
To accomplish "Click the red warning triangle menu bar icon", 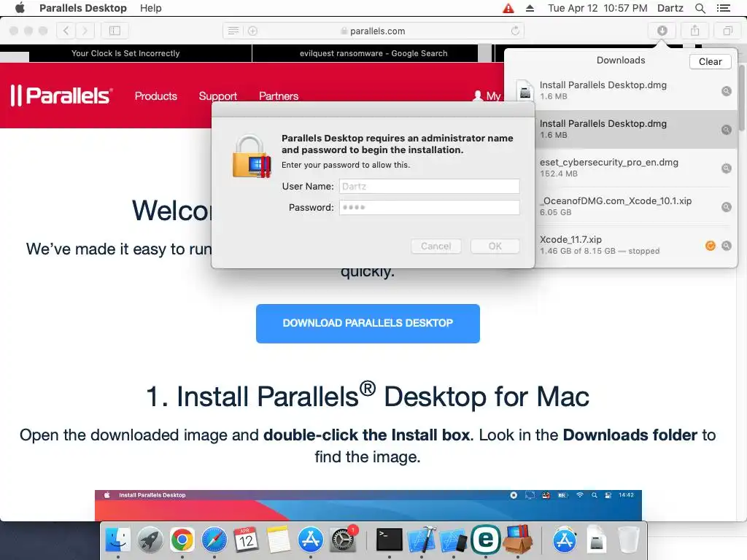I will coord(508,8).
